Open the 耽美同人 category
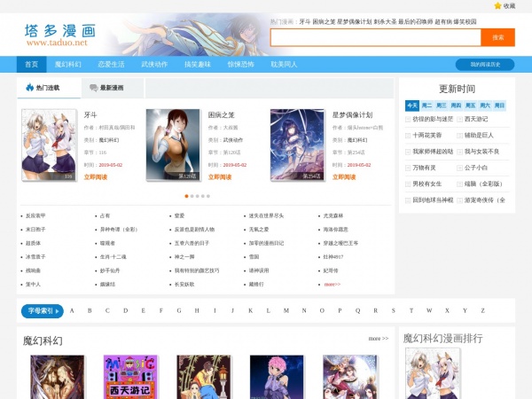The image size is (532, 399). point(284,65)
